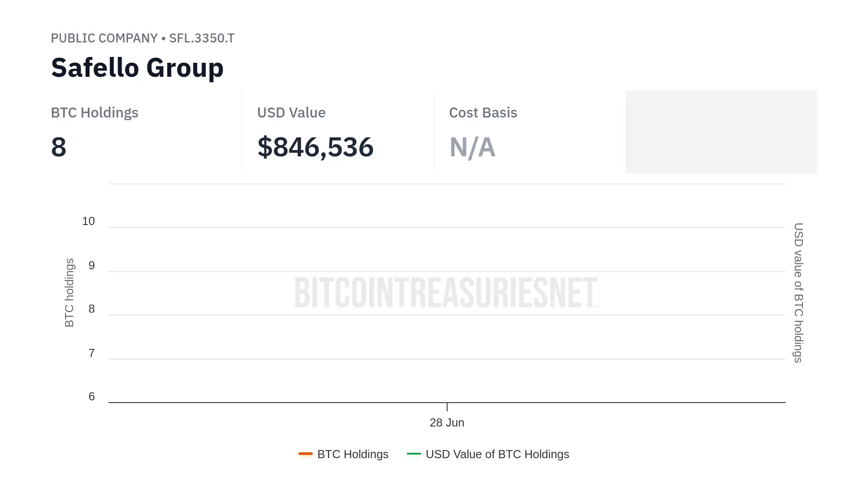Image resolution: width=868 pixels, height=488 pixels.
Task: Click the $846,536 USD Value figure
Action: [316, 147]
